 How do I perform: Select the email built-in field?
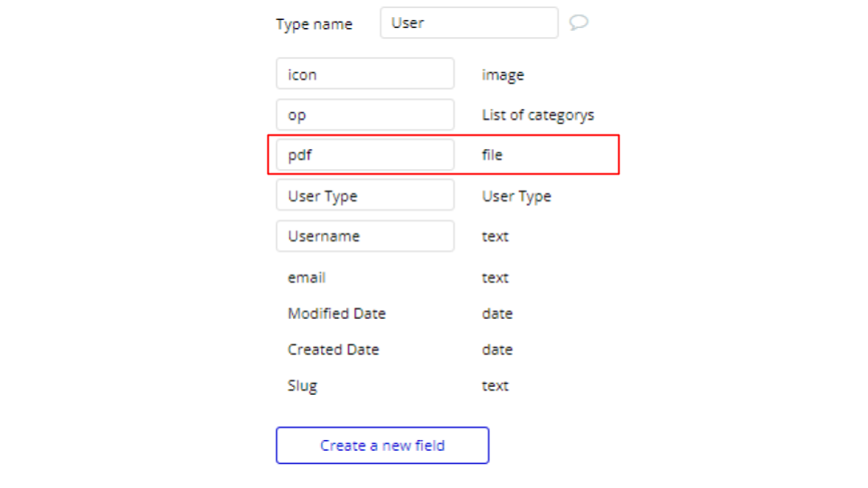pos(307,277)
